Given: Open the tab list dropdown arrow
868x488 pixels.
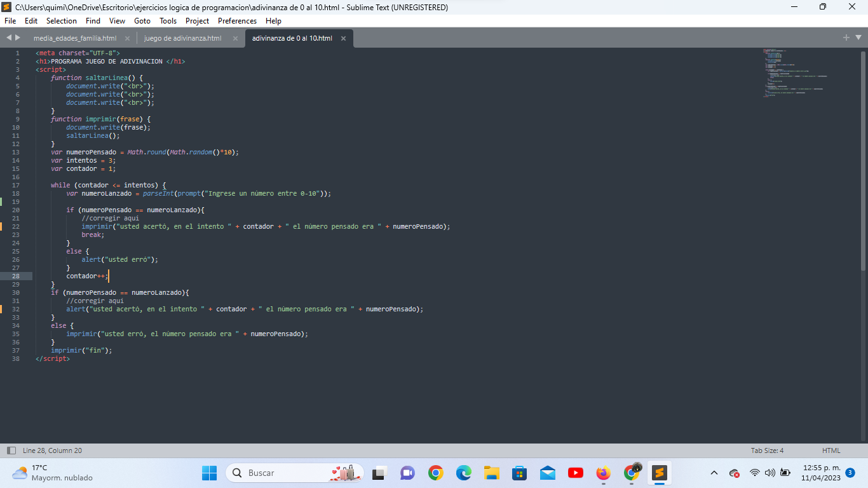Looking at the screenshot, I should click(x=859, y=38).
